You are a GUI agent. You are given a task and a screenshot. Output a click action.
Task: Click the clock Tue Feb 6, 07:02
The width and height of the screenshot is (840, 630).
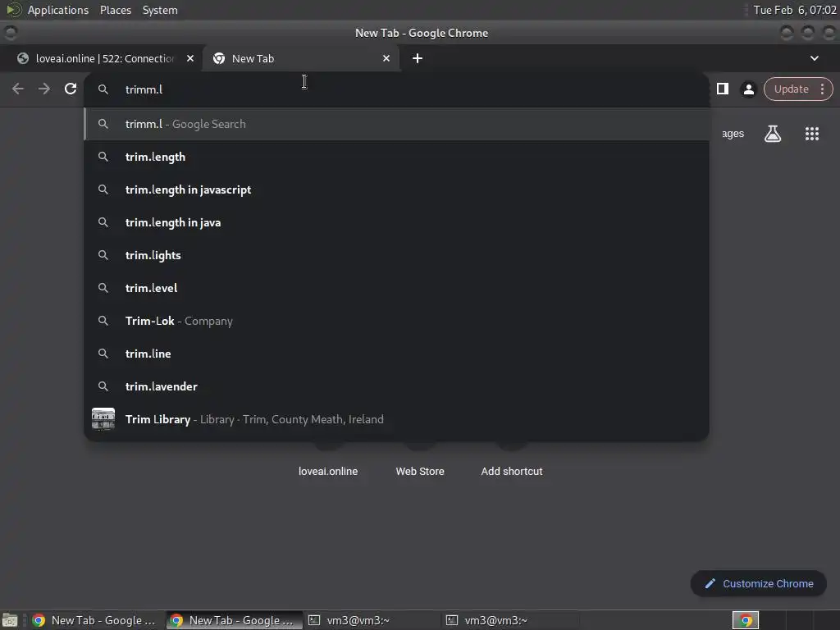coord(794,10)
